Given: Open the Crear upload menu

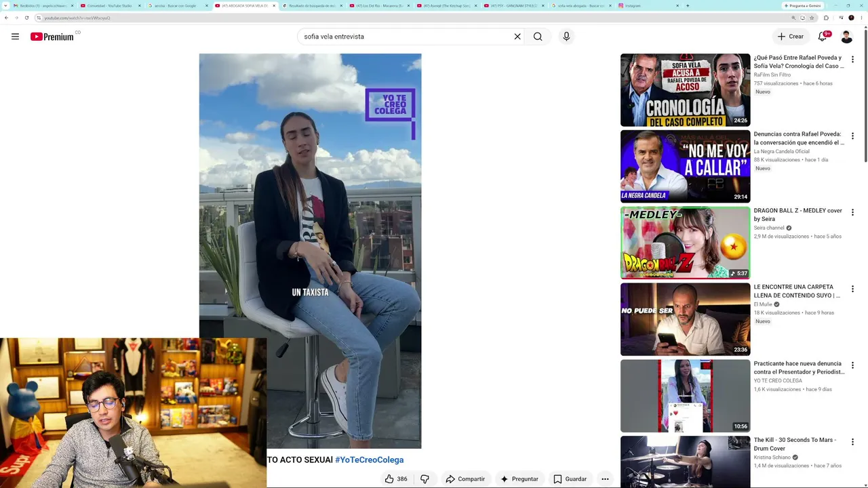Looking at the screenshot, I should [x=791, y=37].
